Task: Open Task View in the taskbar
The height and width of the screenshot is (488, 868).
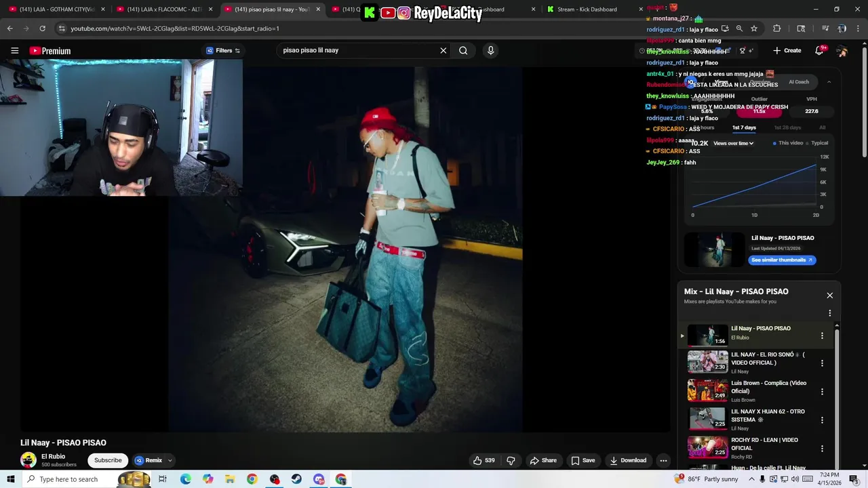Action: coord(163,479)
